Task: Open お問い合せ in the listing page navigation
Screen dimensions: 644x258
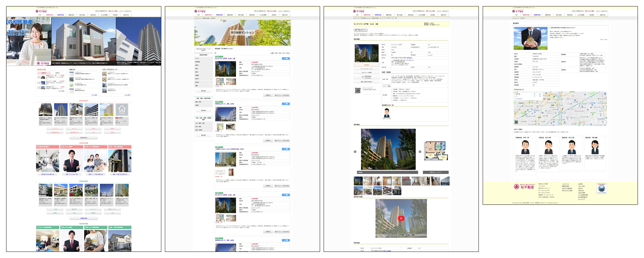Action: [285, 15]
